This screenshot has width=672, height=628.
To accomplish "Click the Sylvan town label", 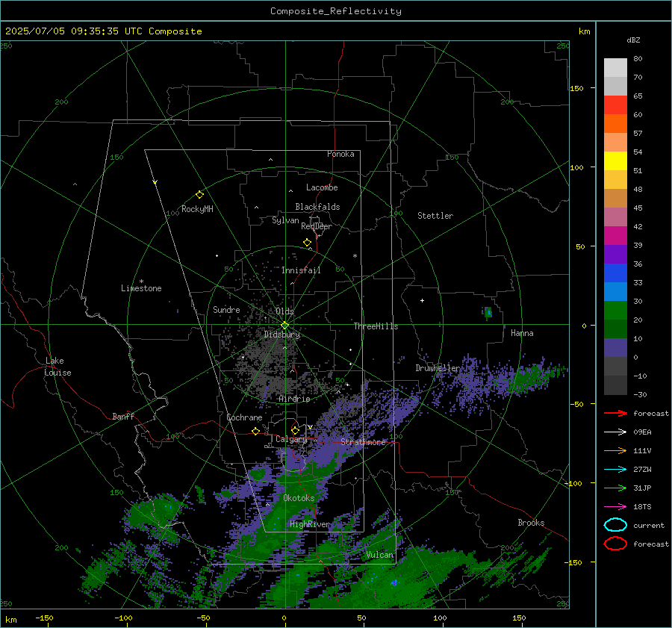I will click(285, 220).
